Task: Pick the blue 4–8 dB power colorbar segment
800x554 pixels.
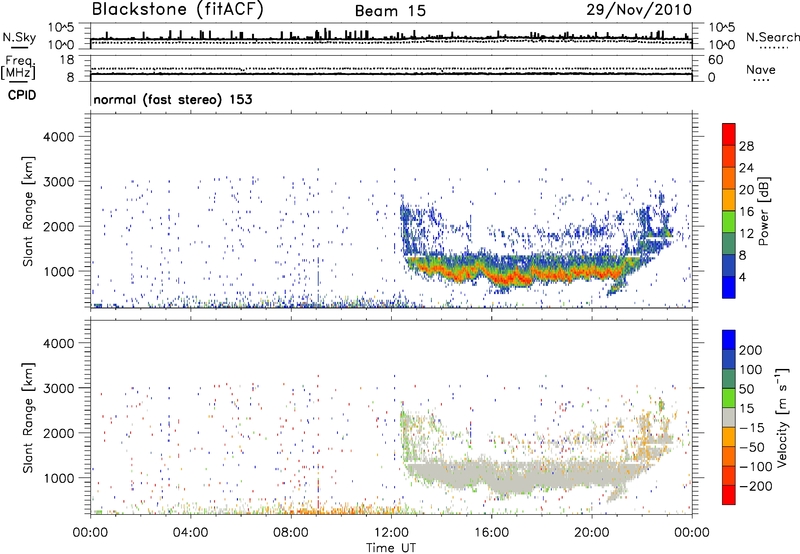Action: click(729, 266)
